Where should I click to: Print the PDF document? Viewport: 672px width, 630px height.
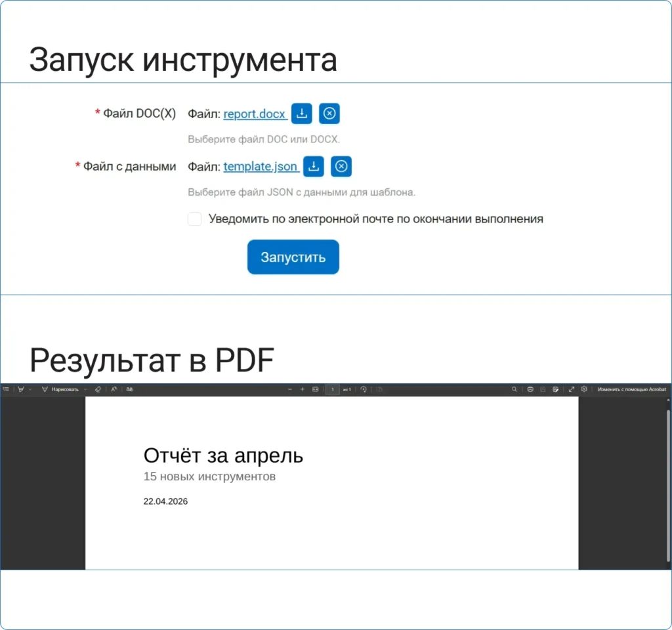point(530,390)
